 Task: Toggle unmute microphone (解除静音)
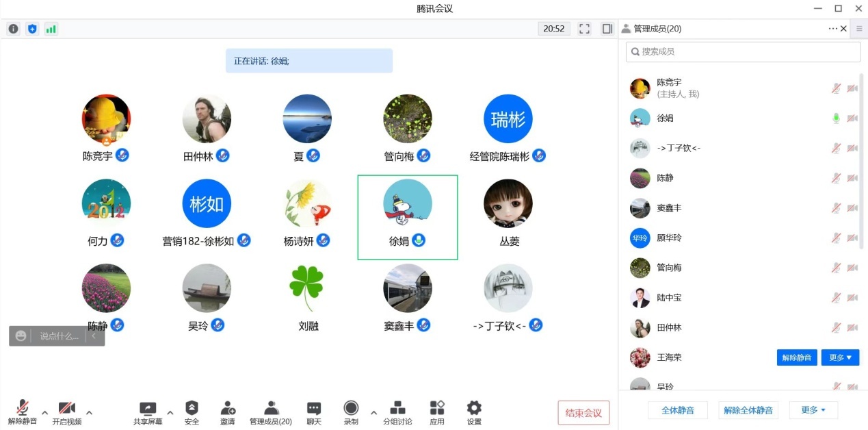(23, 413)
